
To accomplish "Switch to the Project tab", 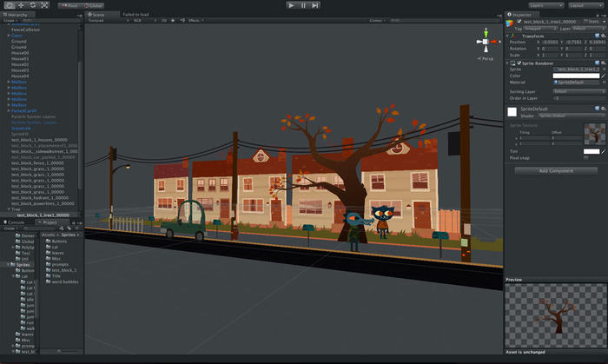I will tap(50, 222).
